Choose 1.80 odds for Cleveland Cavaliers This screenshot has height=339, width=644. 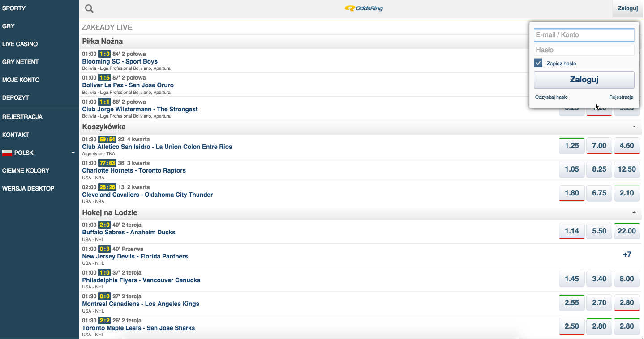click(572, 193)
